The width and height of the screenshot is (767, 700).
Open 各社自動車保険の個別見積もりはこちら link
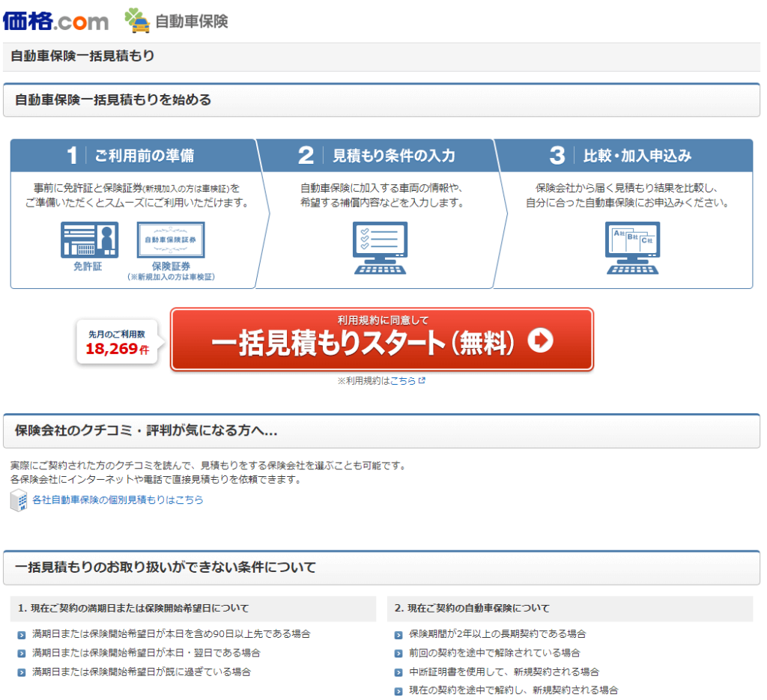point(118,500)
